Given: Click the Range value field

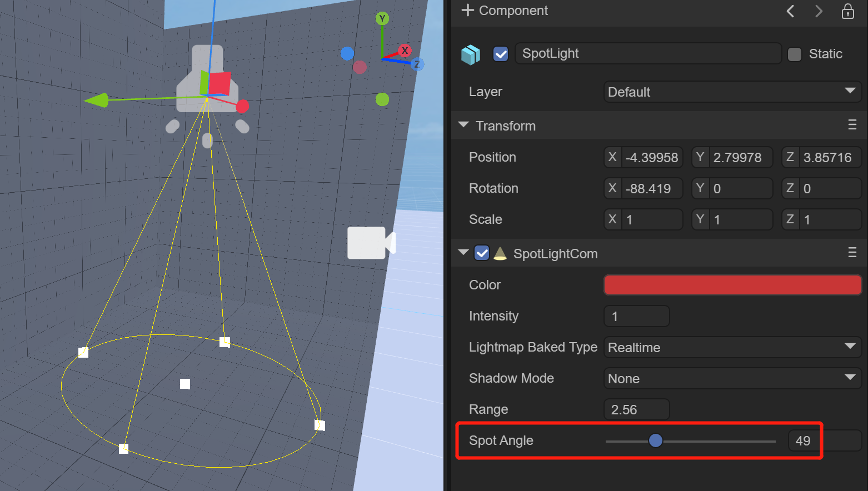Looking at the screenshot, I should (636, 410).
